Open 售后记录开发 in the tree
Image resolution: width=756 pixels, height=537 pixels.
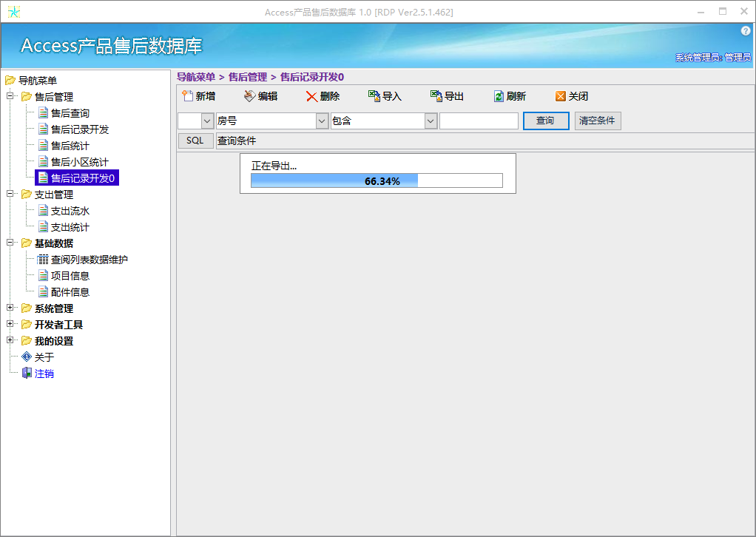[80, 129]
